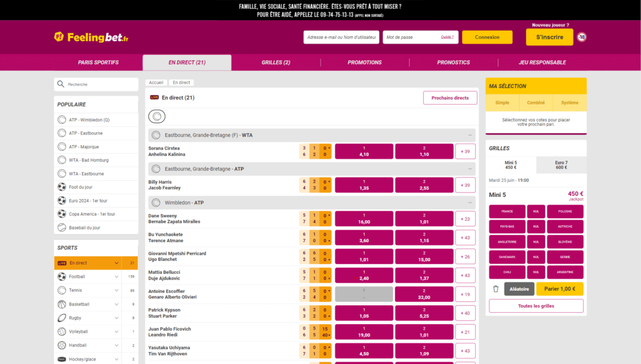
Task: Click the search magnifier icon
Action: 61,84
